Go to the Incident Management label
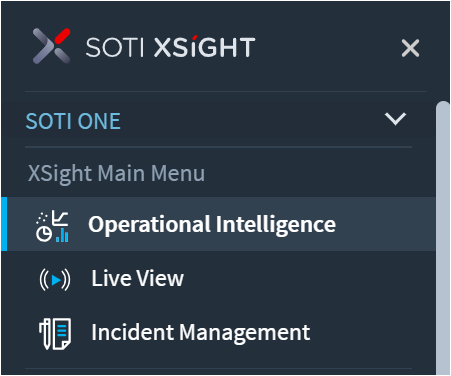This screenshot has height=376, width=451. click(201, 332)
